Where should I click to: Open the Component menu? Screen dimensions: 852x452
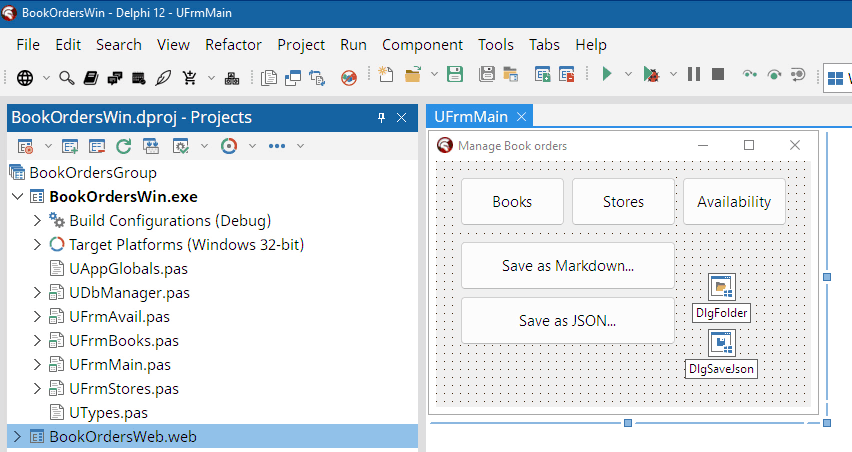422,45
